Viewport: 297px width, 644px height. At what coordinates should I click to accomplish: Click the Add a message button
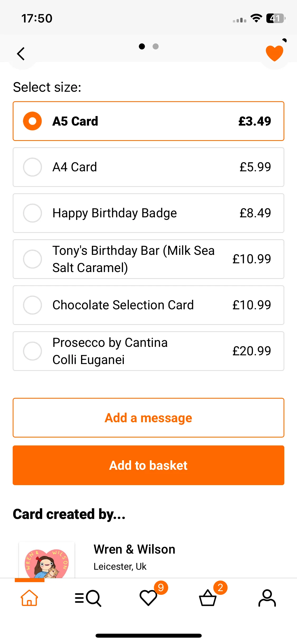pos(148,418)
